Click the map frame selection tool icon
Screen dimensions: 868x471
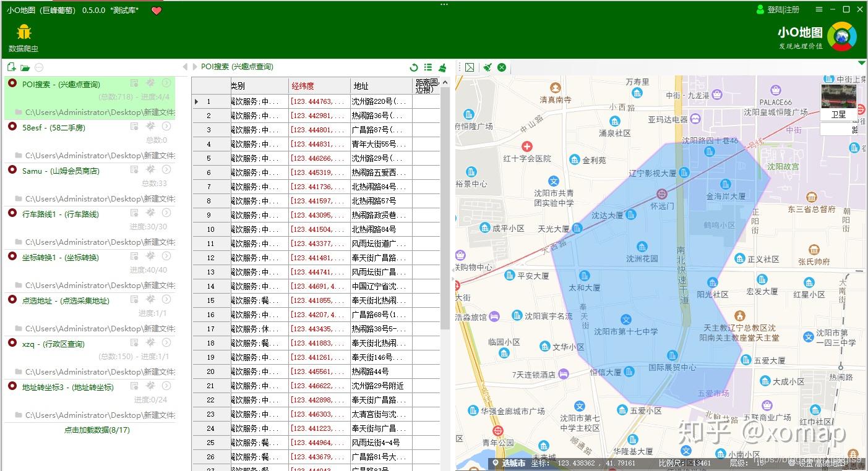470,67
